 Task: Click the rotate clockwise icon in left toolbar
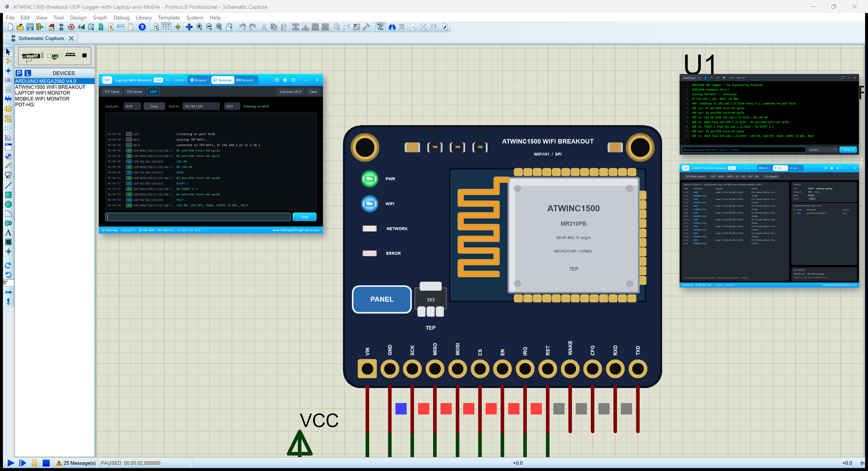(x=8, y=265)
